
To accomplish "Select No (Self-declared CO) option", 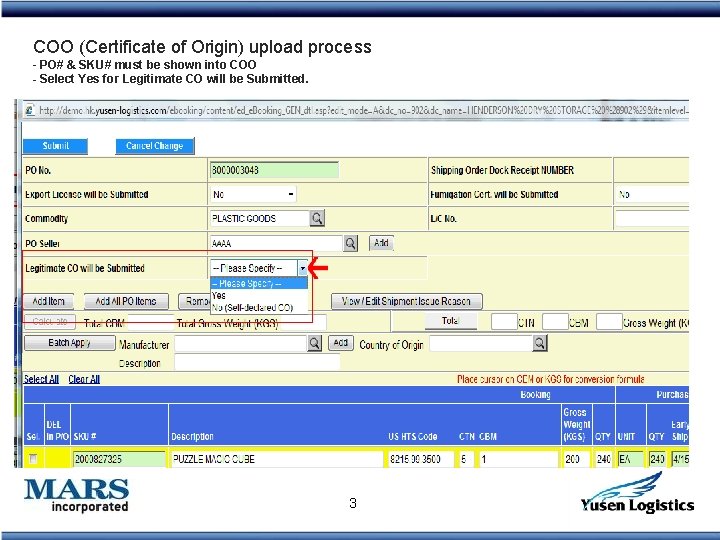I will tap(259, 308).
